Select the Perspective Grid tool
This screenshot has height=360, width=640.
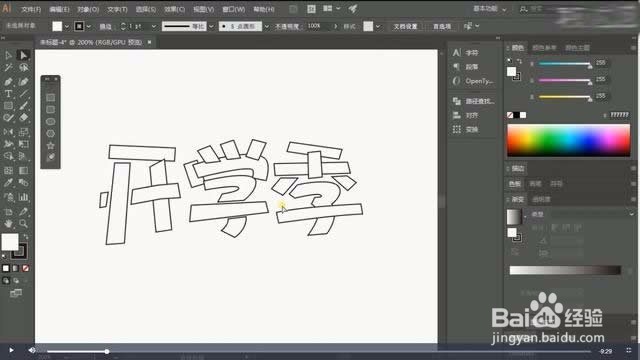coord(24,156)
